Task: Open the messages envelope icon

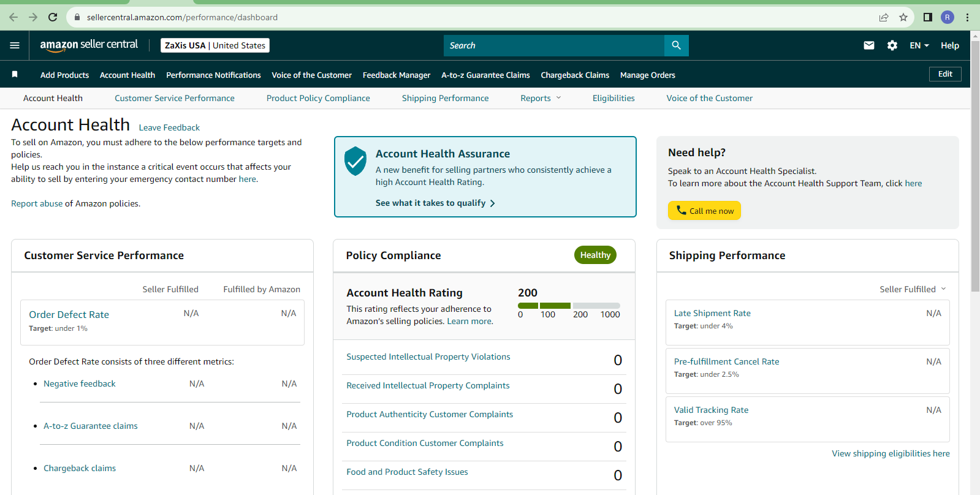Action: tap(869, 45)
